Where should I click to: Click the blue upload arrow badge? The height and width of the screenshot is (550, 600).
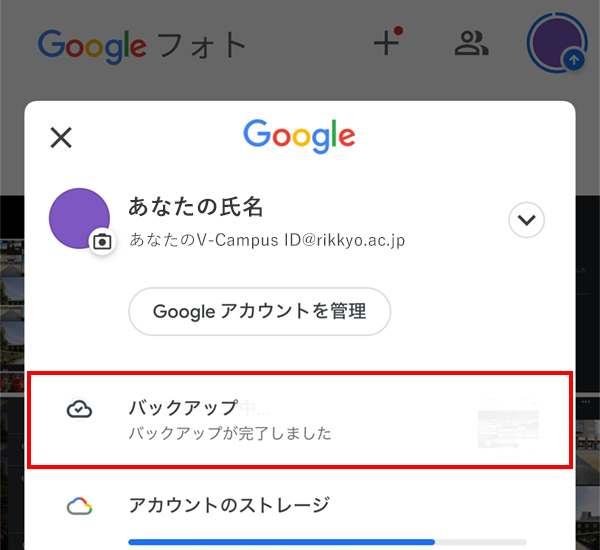point(574,60)
